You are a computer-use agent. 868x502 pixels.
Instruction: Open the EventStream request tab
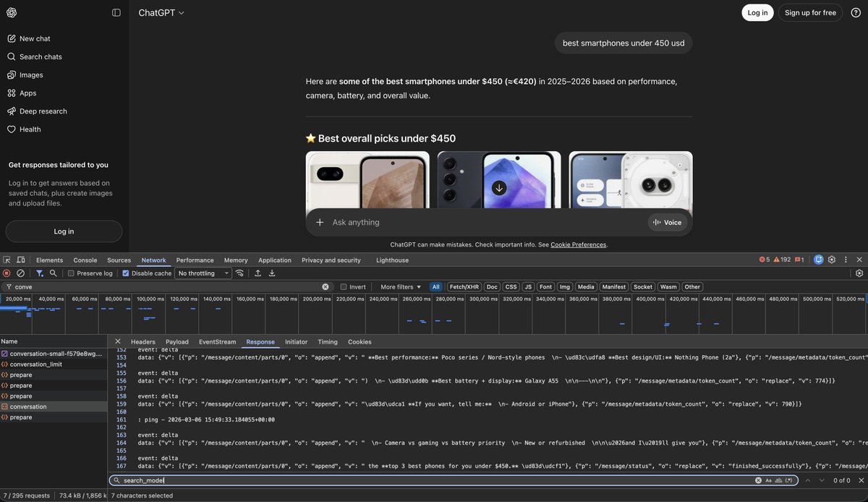pos(218,341)
